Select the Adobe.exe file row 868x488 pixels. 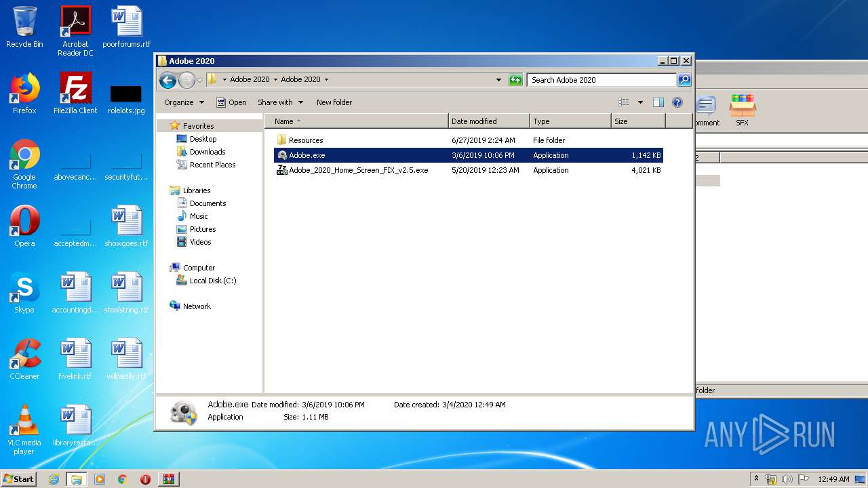tap(468, 155)
